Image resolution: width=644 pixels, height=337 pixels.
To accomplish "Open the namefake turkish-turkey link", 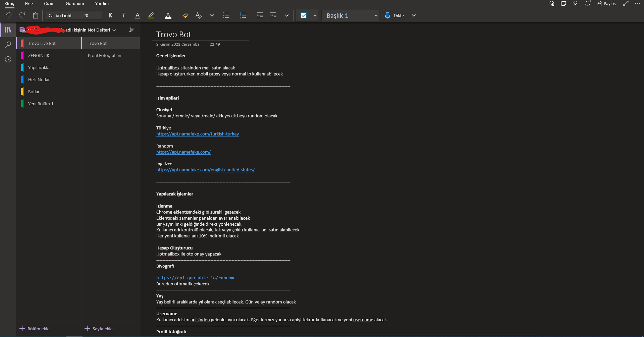I will pos(198,134).
